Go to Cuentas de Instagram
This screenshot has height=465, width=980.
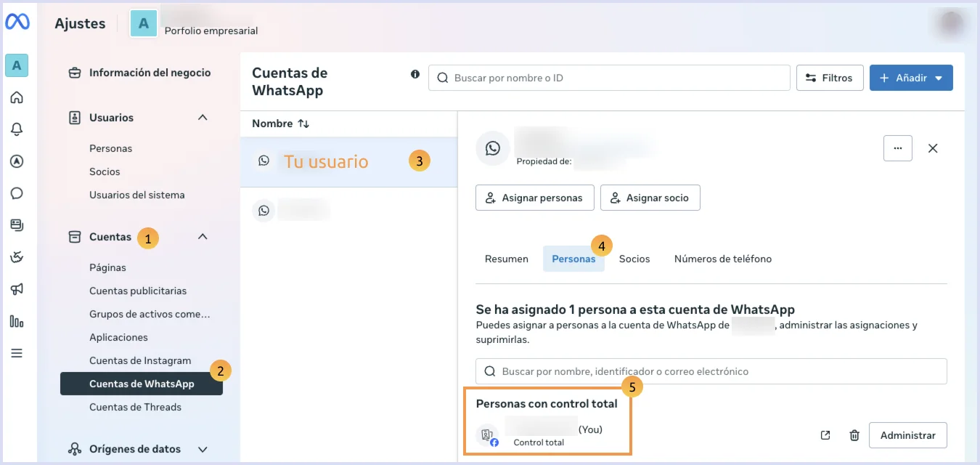(140, 360)
